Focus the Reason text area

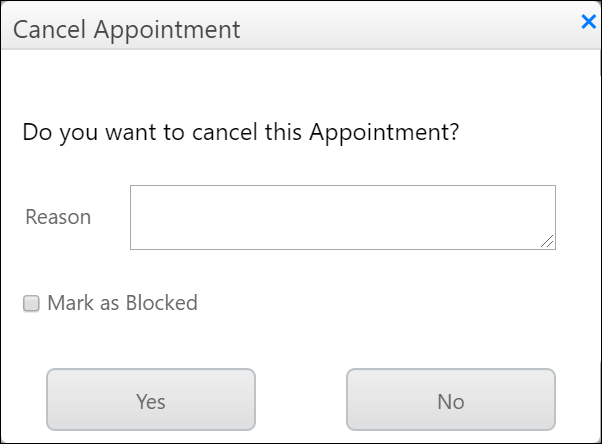click(342, 217)
